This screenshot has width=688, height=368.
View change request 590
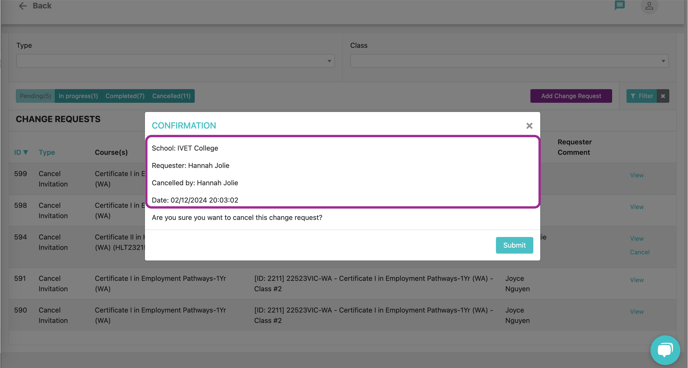pyautogui.click(x=637, y=311)
